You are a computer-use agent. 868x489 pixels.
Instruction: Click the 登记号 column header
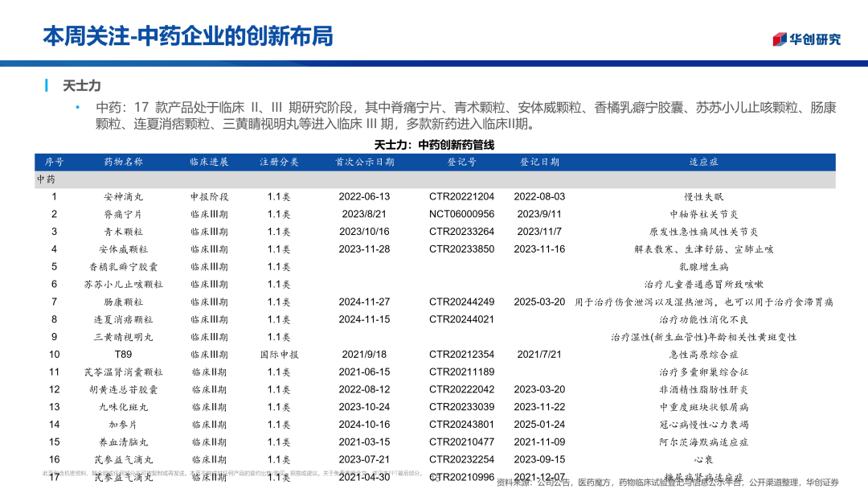461,162
